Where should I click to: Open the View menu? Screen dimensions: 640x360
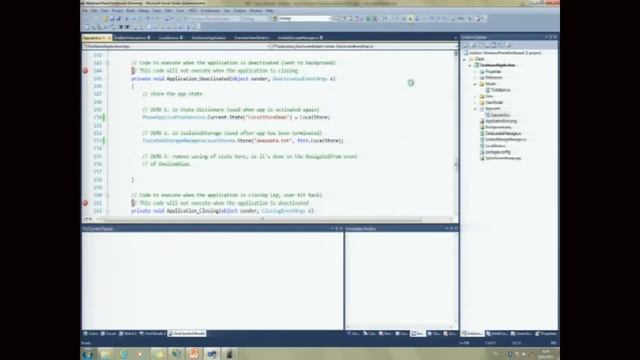(105, 11)
